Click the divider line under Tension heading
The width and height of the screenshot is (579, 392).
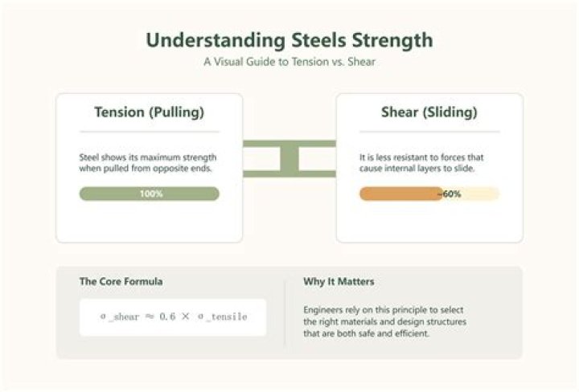click(150, 131)
